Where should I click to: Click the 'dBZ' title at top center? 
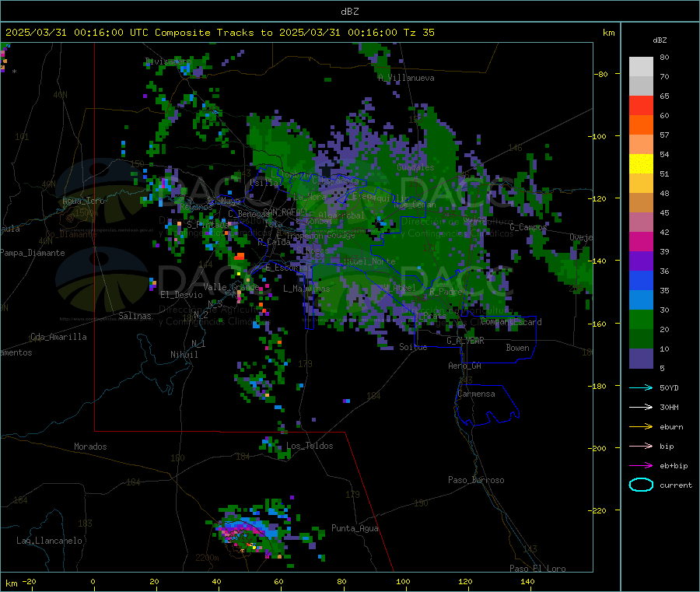(349, 12)
